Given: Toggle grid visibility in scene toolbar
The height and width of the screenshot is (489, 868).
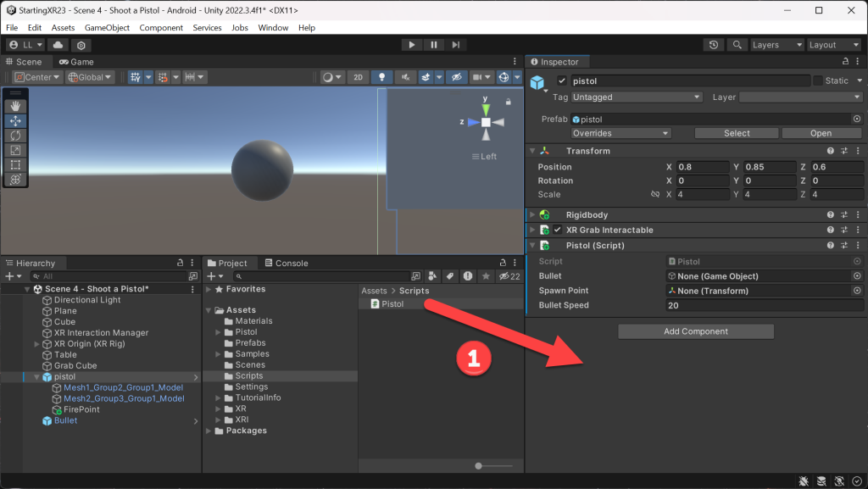Looking at the screenshot, I should [136, 77].
